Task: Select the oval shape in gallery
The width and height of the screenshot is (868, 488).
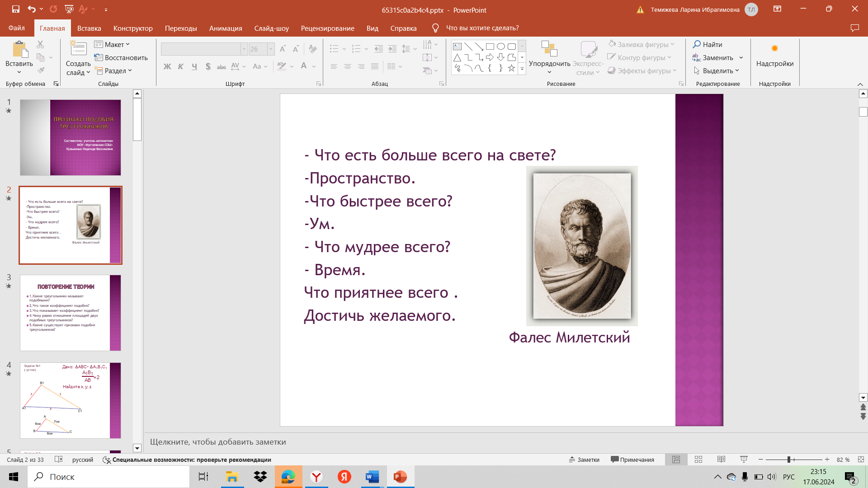Action: [x=500, y=46]
